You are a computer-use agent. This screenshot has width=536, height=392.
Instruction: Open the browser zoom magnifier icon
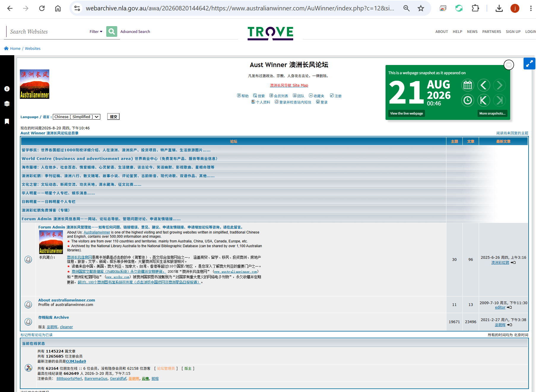406,8
